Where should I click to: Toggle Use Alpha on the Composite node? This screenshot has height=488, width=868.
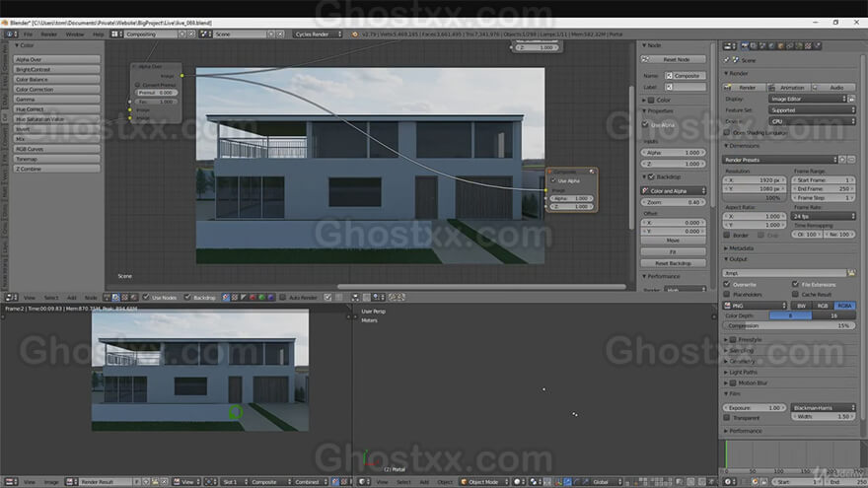(x=553, y=180)
